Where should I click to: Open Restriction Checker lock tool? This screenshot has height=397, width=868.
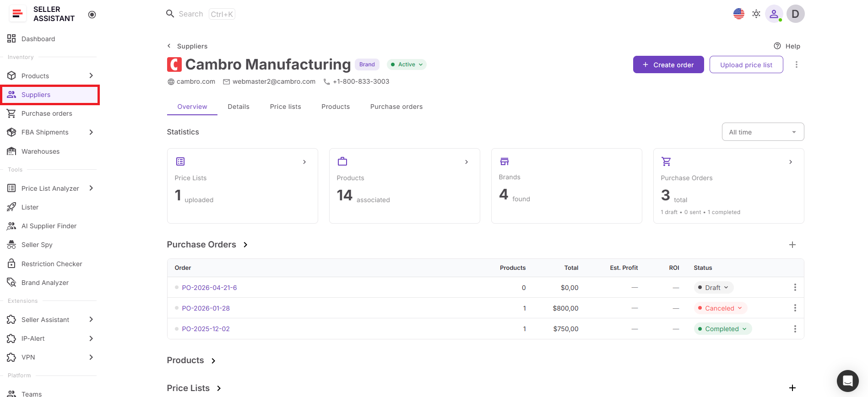[x=52, y=264]
